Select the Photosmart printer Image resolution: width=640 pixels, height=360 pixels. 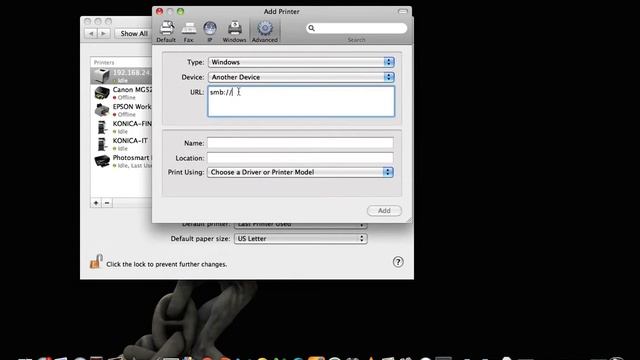[121, 161]
